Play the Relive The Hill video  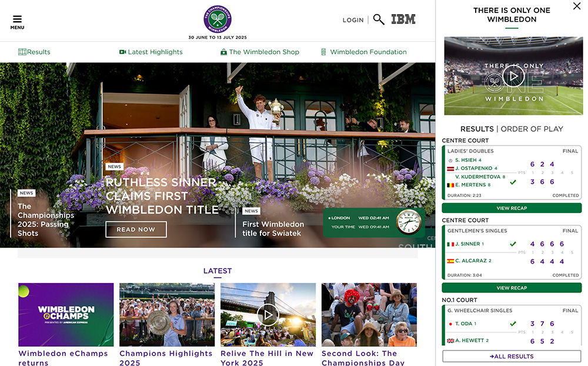pyautogui.click(x=268, y=315)
